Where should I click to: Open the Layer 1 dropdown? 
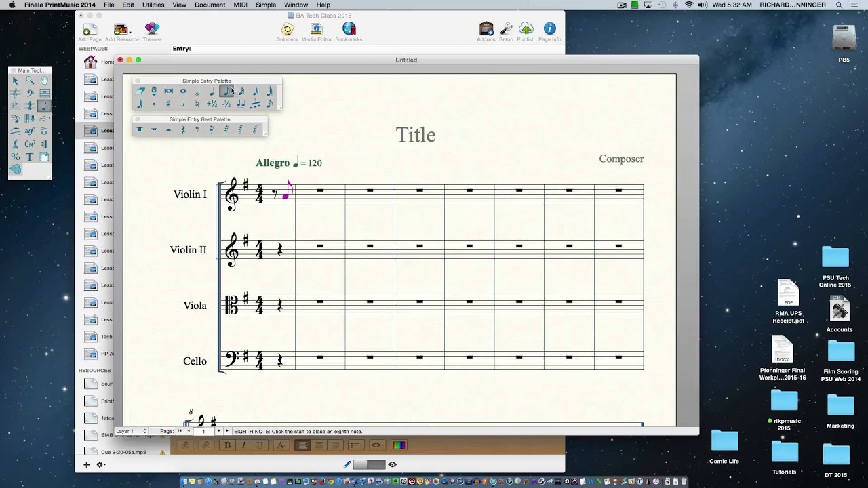pos(131,431)
